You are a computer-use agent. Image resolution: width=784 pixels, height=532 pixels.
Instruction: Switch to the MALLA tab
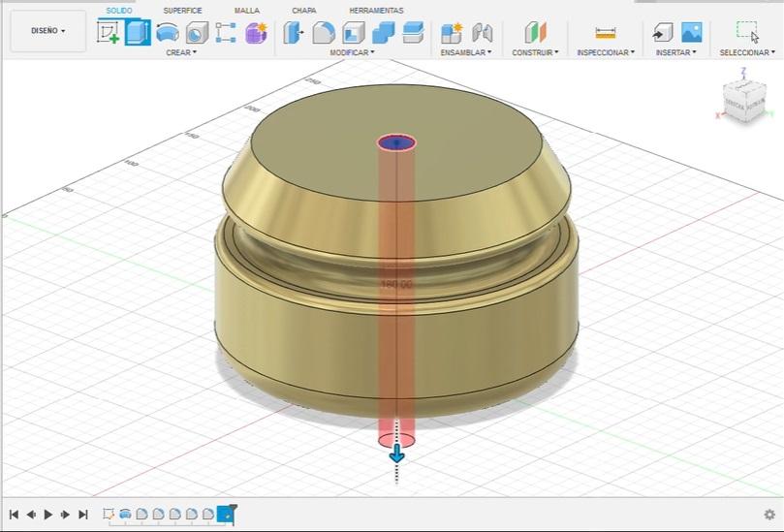click(x=247, y=10)
